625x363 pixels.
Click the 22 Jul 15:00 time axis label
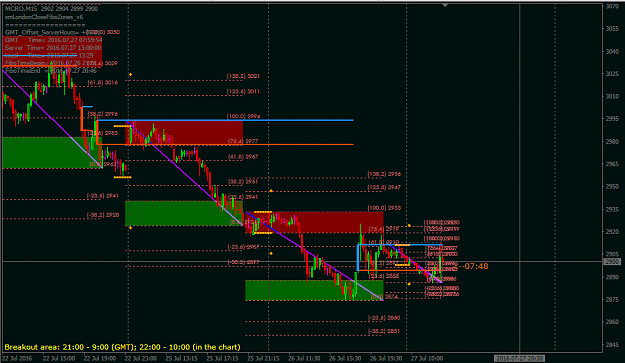pos(59,358)
